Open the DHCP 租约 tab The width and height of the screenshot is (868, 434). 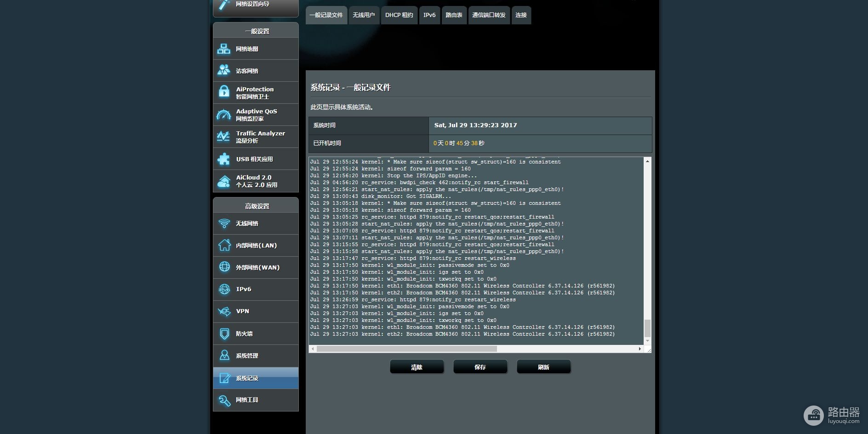point(399,15)
